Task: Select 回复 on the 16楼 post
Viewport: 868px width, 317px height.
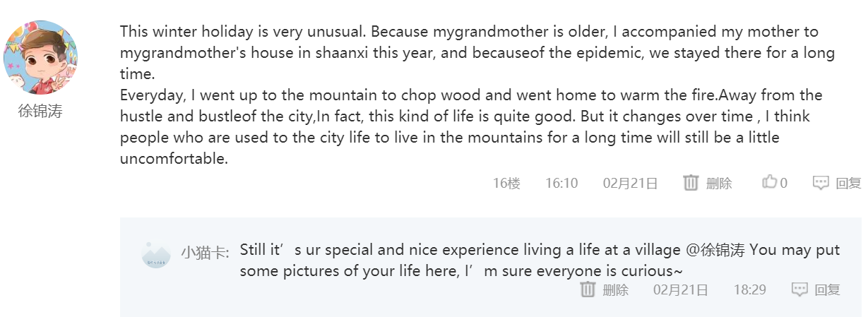Action: pyautogui.click(x=848, y=183)
